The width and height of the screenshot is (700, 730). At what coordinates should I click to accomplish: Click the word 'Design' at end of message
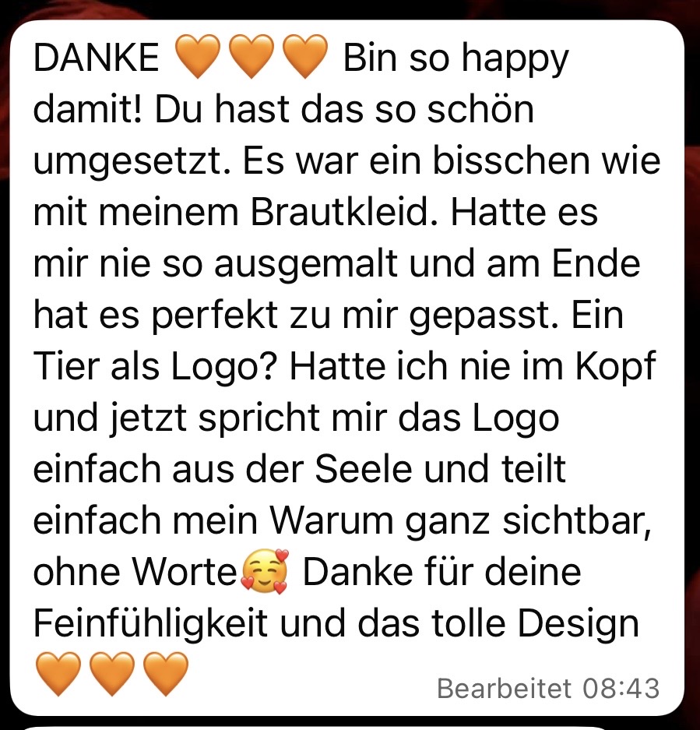(x=579, y=624)
